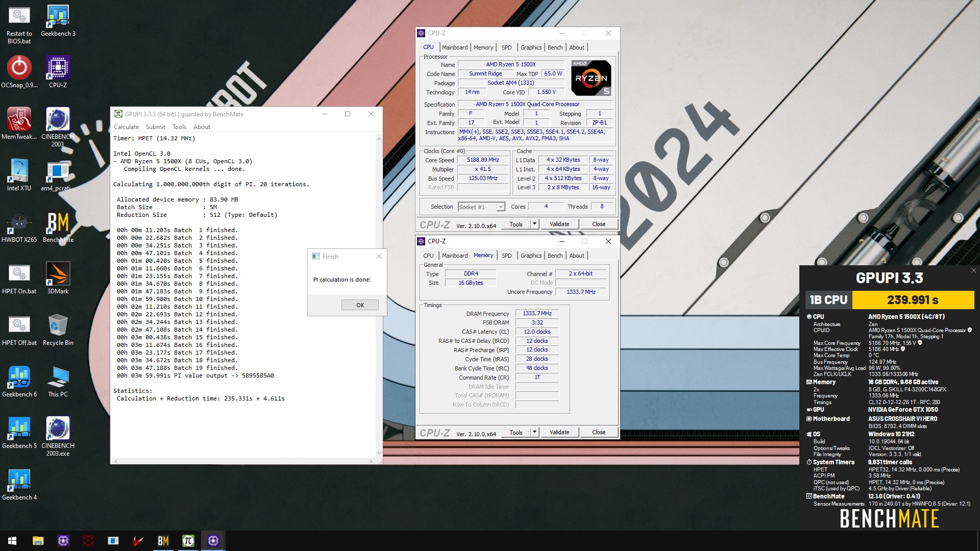
Task: Click the 239.991 s result score
Action: pyautogui.click(x=913, y=300)
